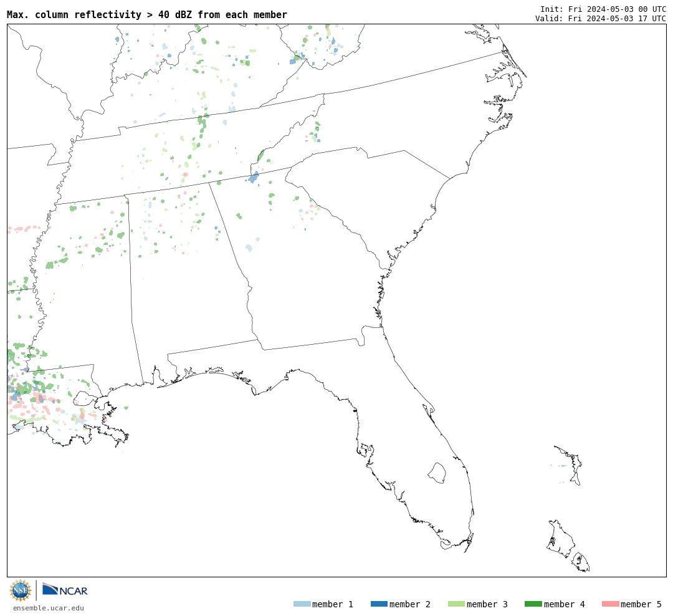This screenshot has width=673, height=616.
Task: Select the member 1 light blue legend swatch
Action: point(302,604)
